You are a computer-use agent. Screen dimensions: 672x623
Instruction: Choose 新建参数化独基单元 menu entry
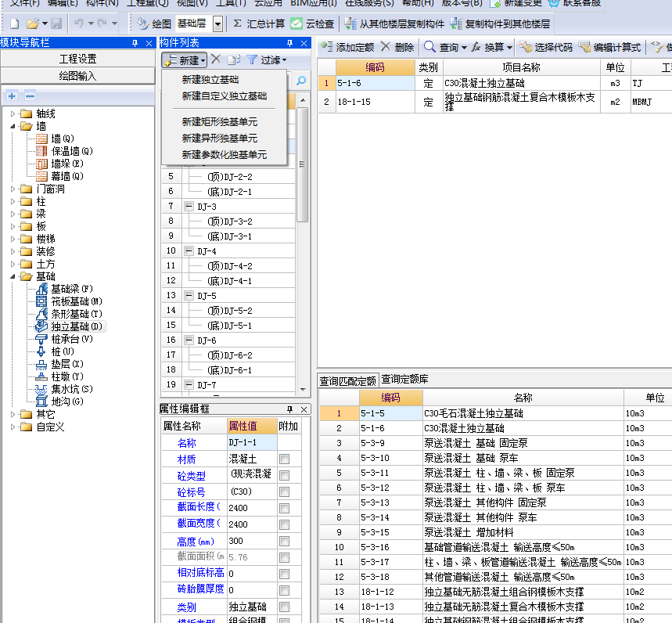pos(225,155)
